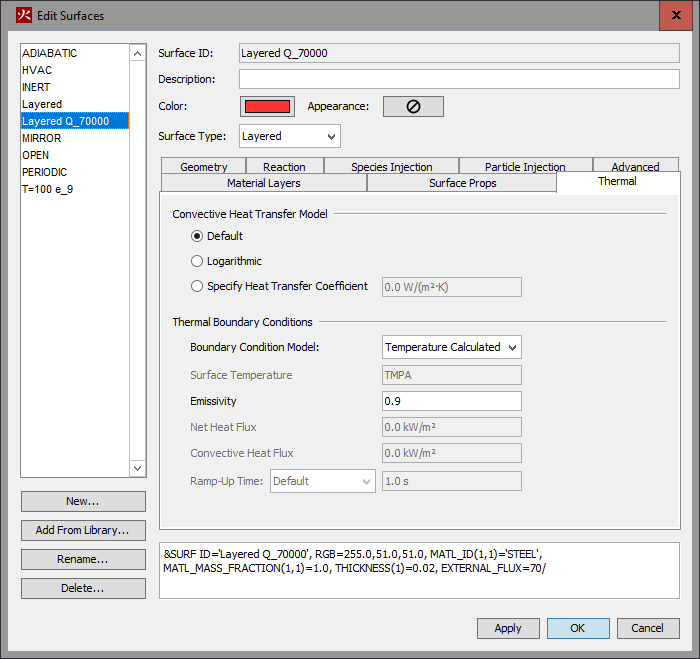Click Add From Library... button

83,530
